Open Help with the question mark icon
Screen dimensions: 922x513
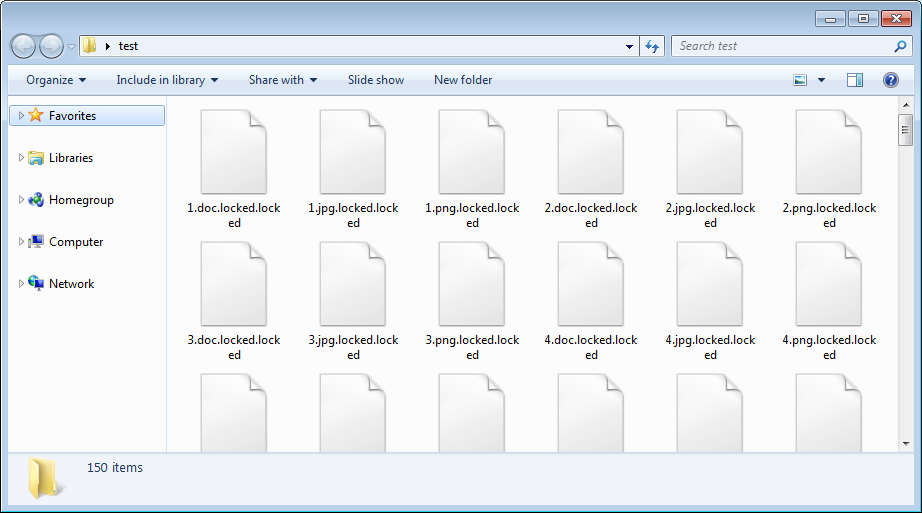[x=890, y=80]
